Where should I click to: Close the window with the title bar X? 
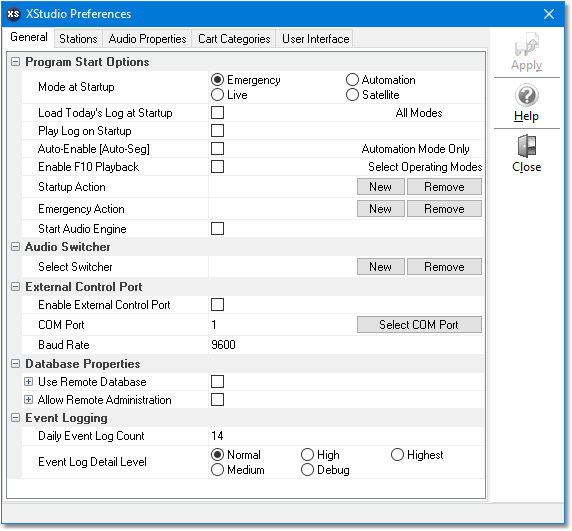coord(549,14)
